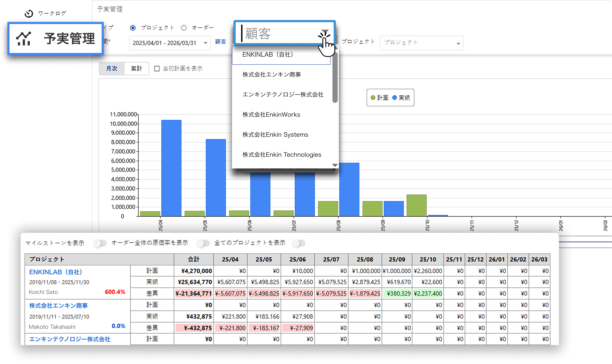612x364 pixels.
Task: Open ENKINLAB（自社） project link in table
Action: click(x=55, y=272)
